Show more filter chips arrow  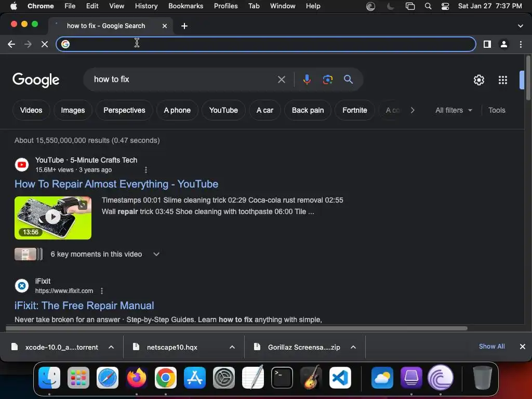(412, 110)
